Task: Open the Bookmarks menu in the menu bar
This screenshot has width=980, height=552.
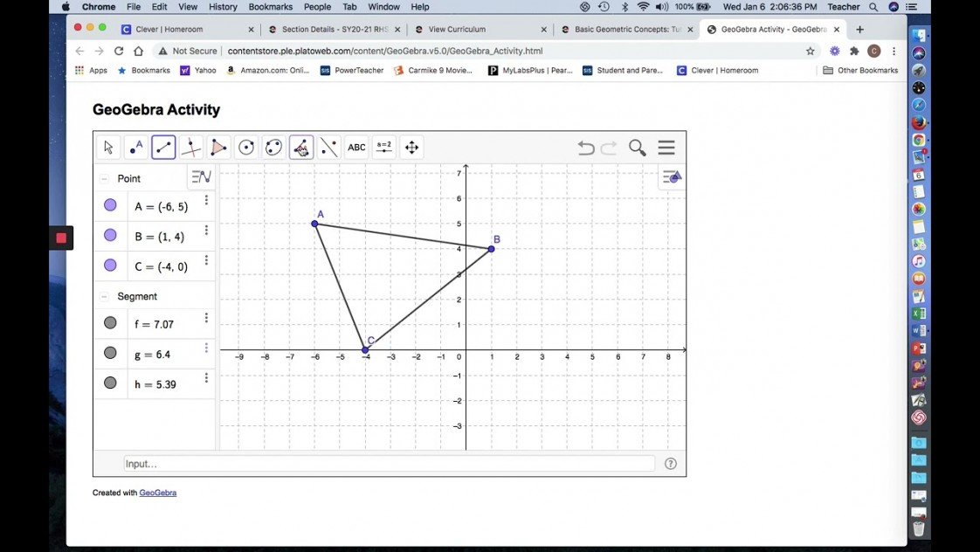Action: click(x=271, y=7)
